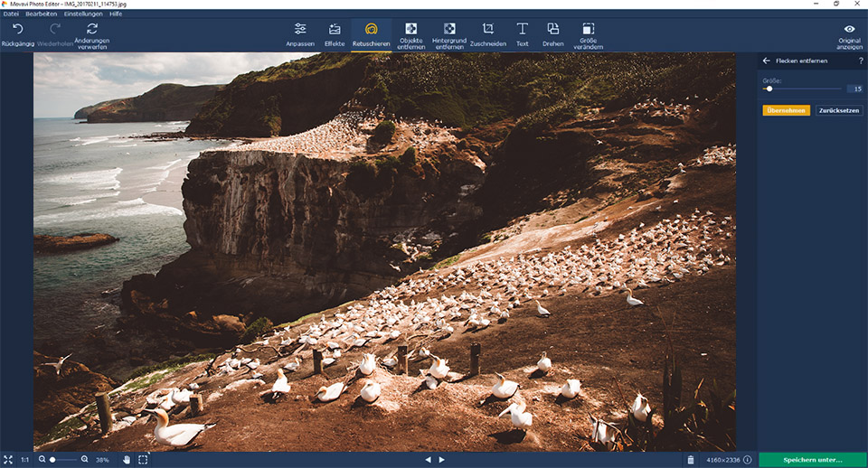Image resolution: width=868 pixels, height=468 pixels.
Task: Click the 38% zoom percentage
Action: 102,460
